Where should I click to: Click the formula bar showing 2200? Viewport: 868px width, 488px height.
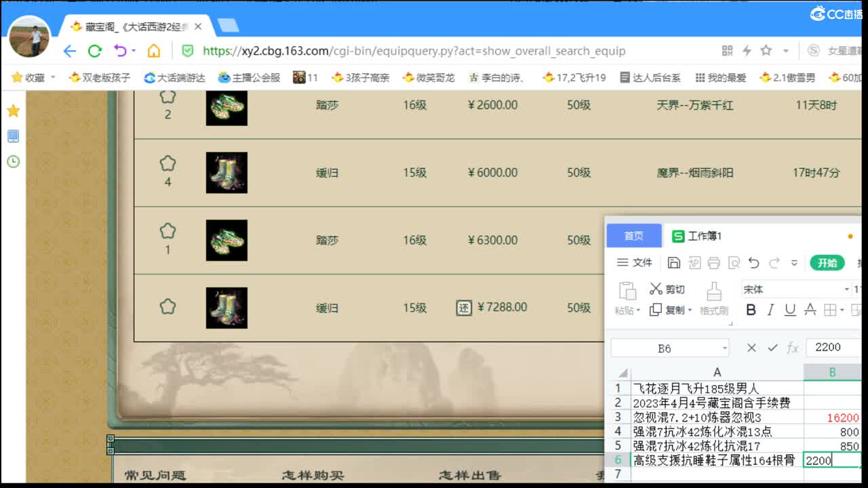click(833, 348)
